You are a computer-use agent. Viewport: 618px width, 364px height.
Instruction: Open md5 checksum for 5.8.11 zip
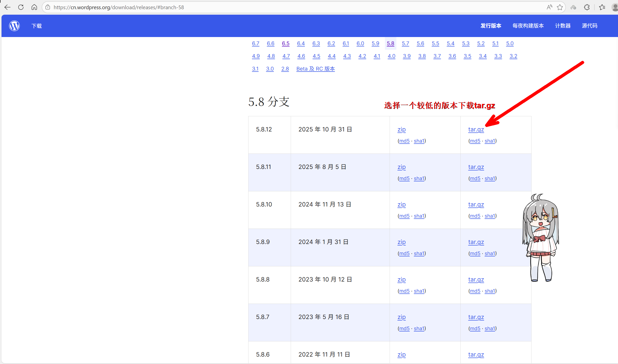click(x=404, y=178)
